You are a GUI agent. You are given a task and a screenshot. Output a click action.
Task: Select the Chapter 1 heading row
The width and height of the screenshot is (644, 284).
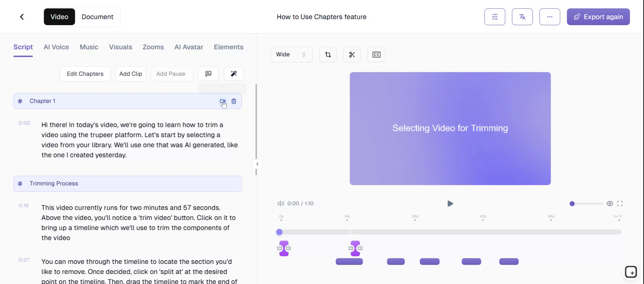tap(127, 101)
